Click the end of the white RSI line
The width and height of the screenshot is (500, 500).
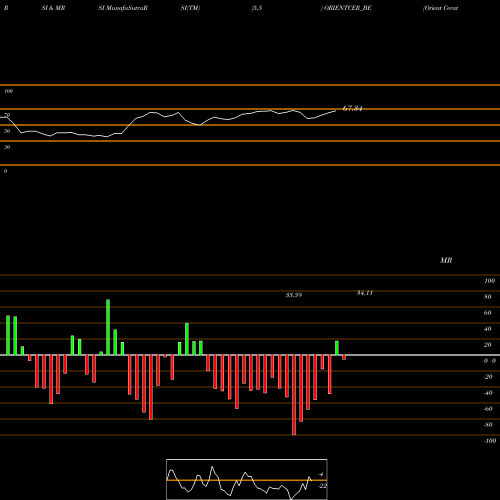click(x=336, y=111)
